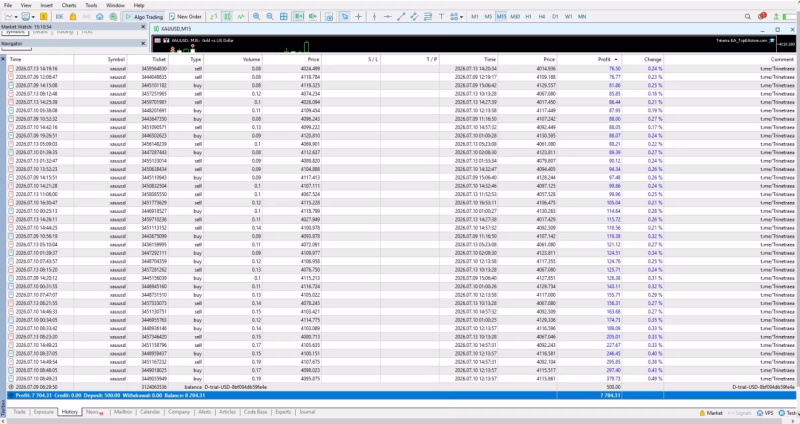The height and width of the screenshot is (424, 800).
Task: Select the equidistant channel tool
Action: (x=414, y=16)
